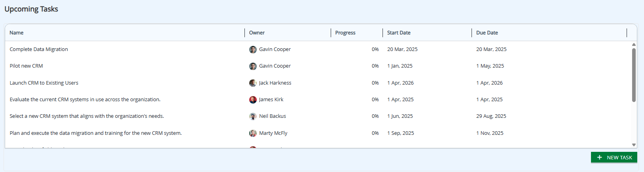
Task: Click the Marty McFly owner name
Action: coord(273,133)
